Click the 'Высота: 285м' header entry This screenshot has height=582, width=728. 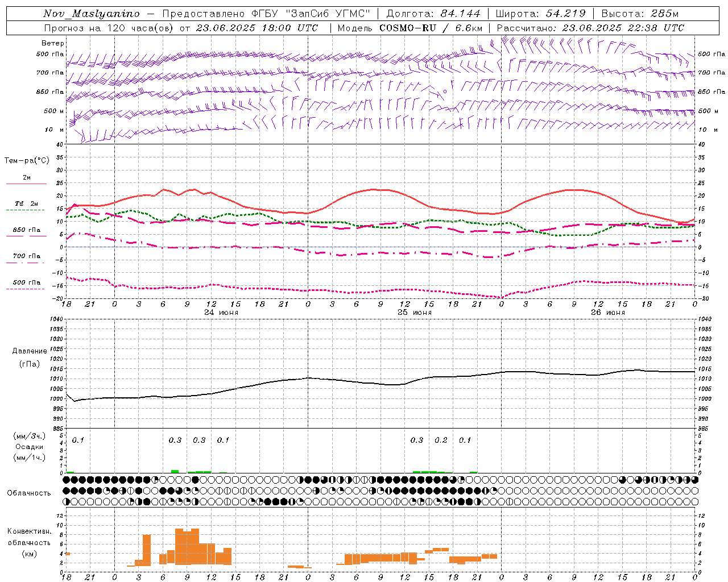point(640,14)
